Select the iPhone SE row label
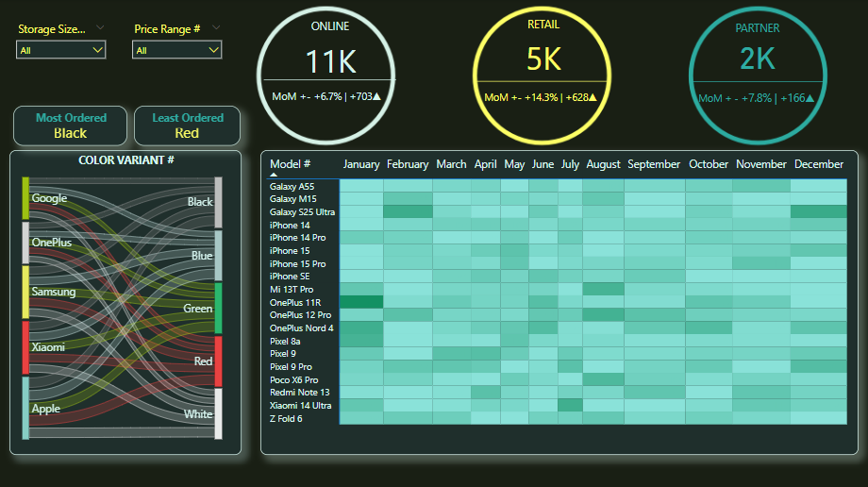 coord(290,277)
